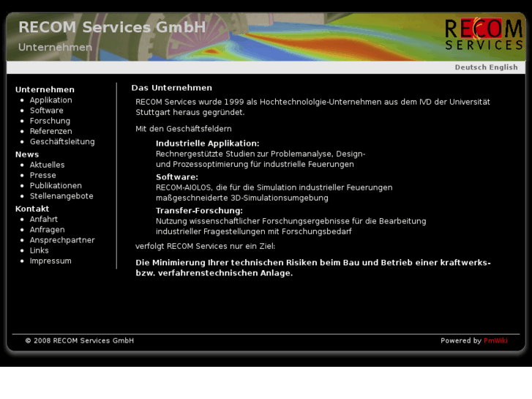Click the 'Unternehmen' subtitle in the banner
The width and height of the screenshot is (532, 399).
[55, 47]
